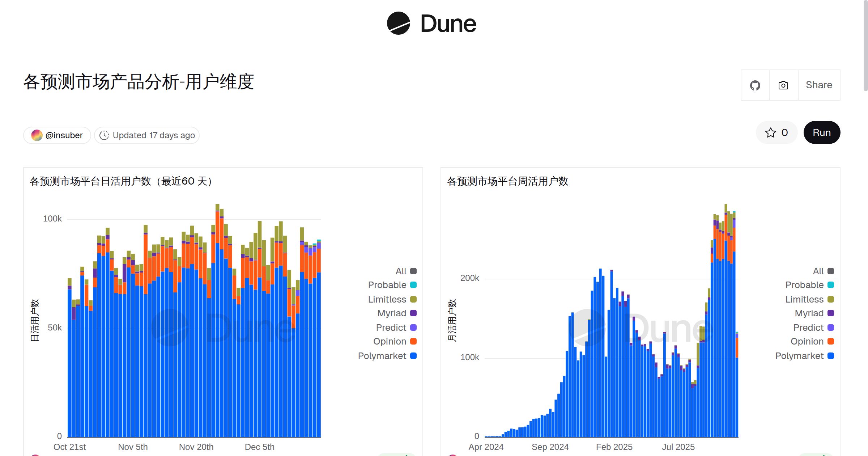868x456 pixels.
Task: Click the GitHub icon in the toolbar
Action: click(x=755, y=85)
